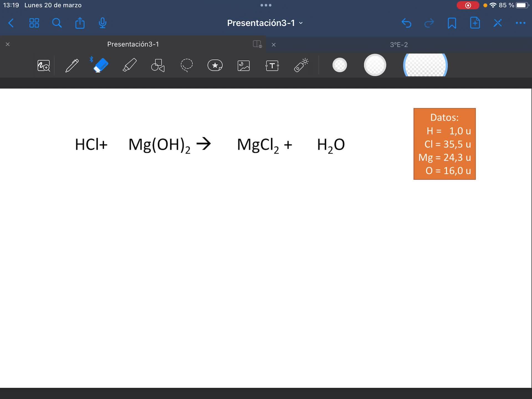Open the three-dots more options menu
532x399 pixels.
click(x=520, y=23)
